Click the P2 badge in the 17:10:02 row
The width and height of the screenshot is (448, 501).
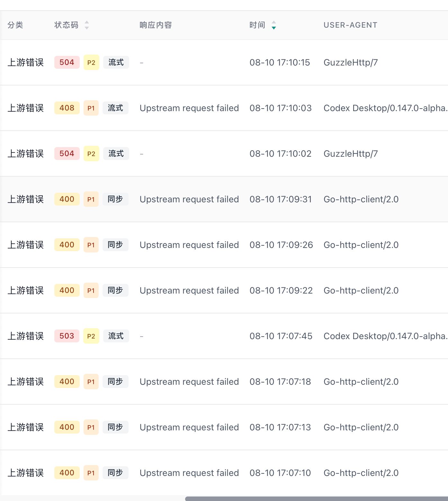pyautogui.click(x=91, y=154)
